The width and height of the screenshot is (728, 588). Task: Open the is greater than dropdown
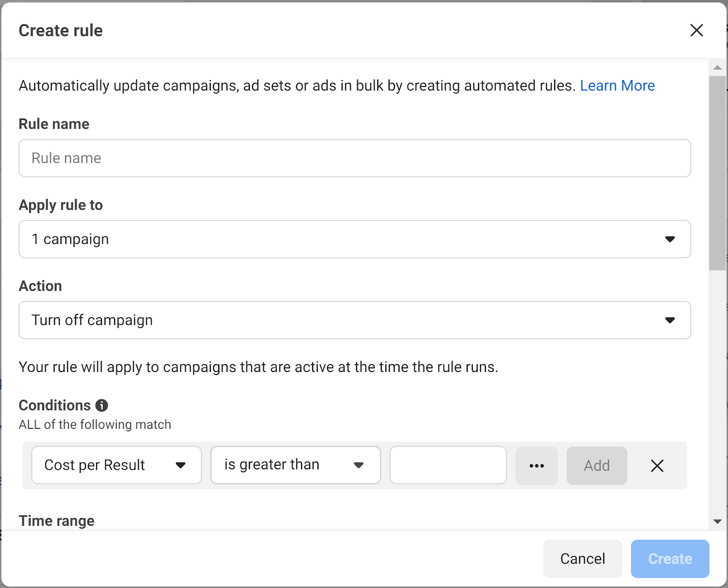coord(295,465)
